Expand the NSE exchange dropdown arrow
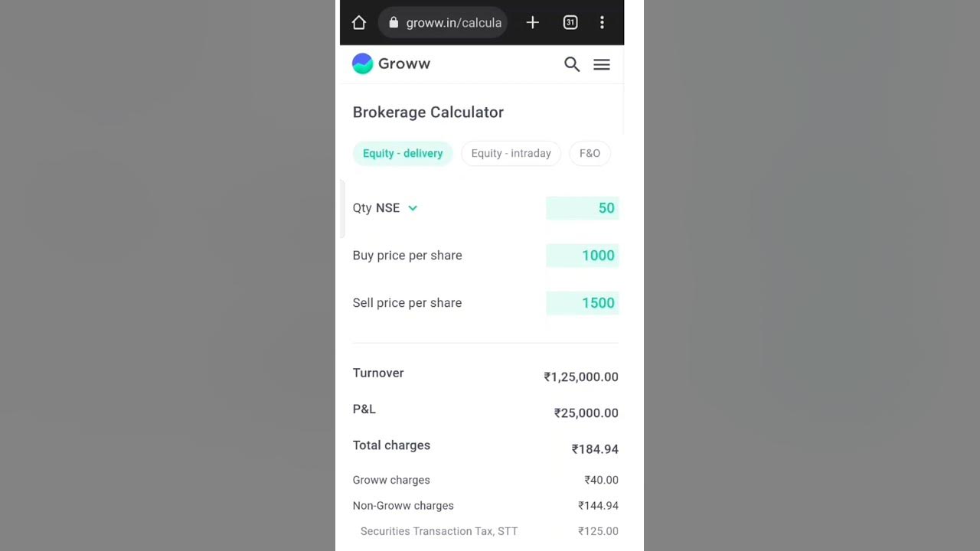 413,208
